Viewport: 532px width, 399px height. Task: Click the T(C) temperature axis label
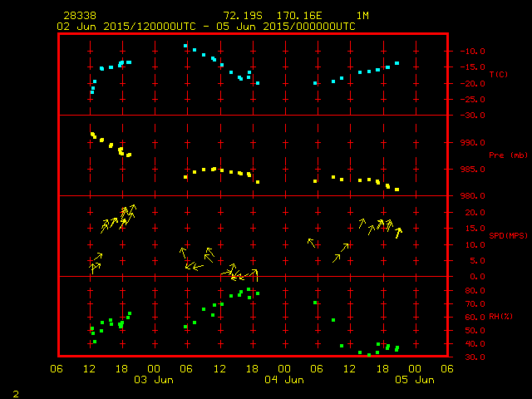498,75
